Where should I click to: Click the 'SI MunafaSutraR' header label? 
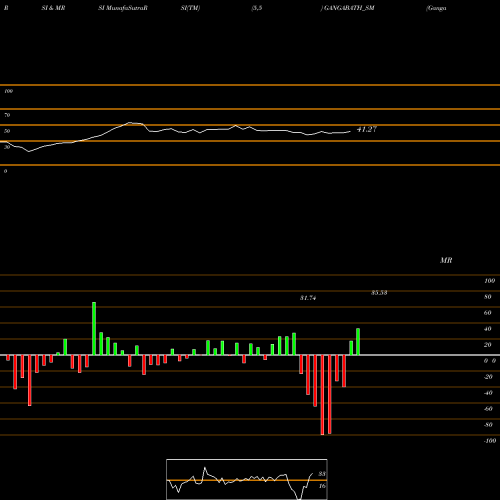click(x=123, y=8)
